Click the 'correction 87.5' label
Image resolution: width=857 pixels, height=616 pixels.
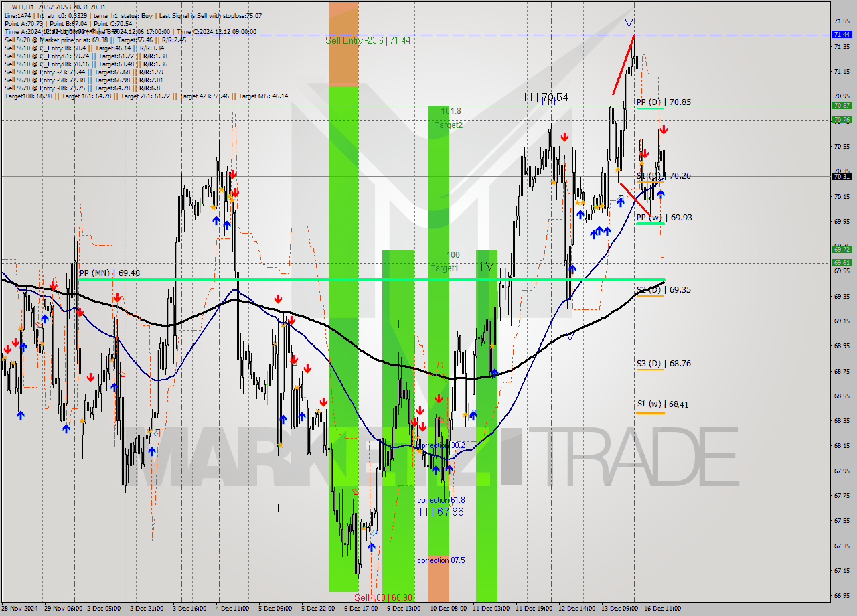click(x=441, y=560)
